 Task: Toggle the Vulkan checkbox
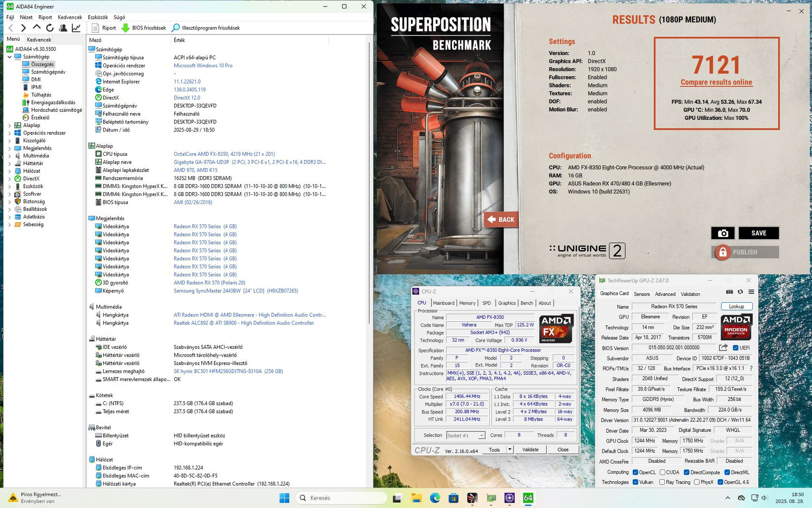tap(635, 482)
